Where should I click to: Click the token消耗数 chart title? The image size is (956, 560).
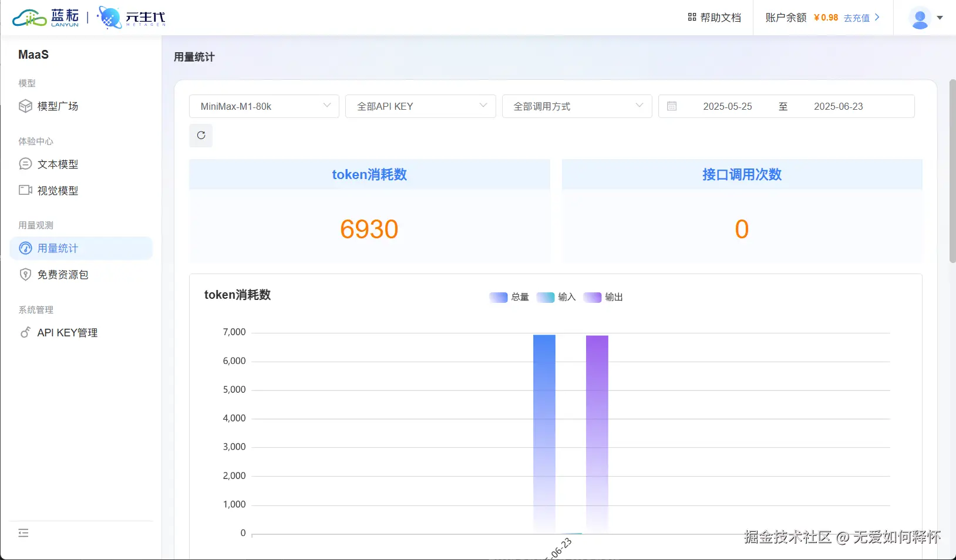[x=238, y=295]
